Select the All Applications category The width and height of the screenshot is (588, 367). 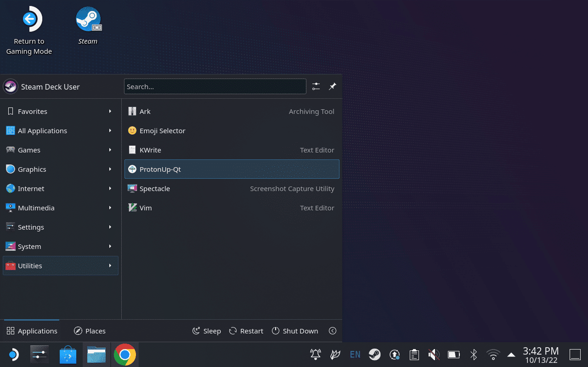point(60,131)
